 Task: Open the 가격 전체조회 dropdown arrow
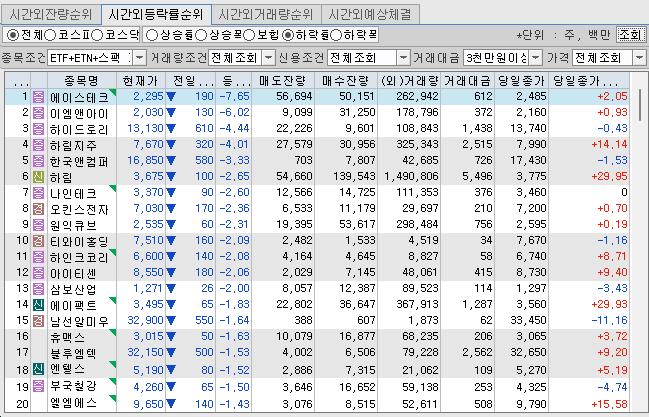[639, 58]
